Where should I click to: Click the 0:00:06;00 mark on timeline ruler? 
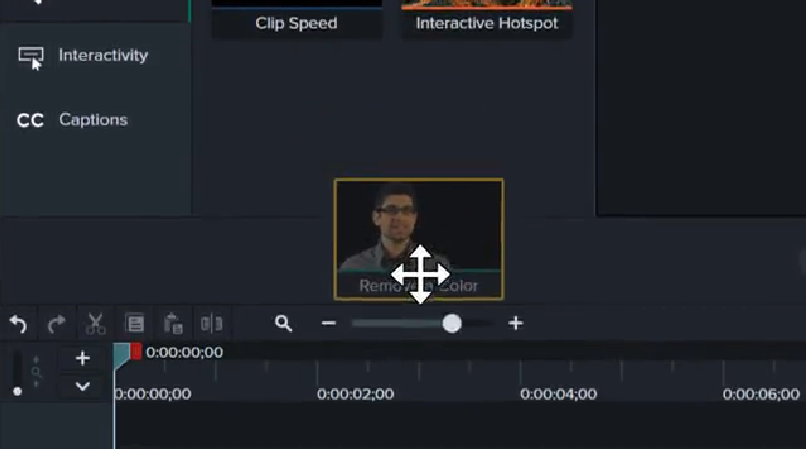761,394
